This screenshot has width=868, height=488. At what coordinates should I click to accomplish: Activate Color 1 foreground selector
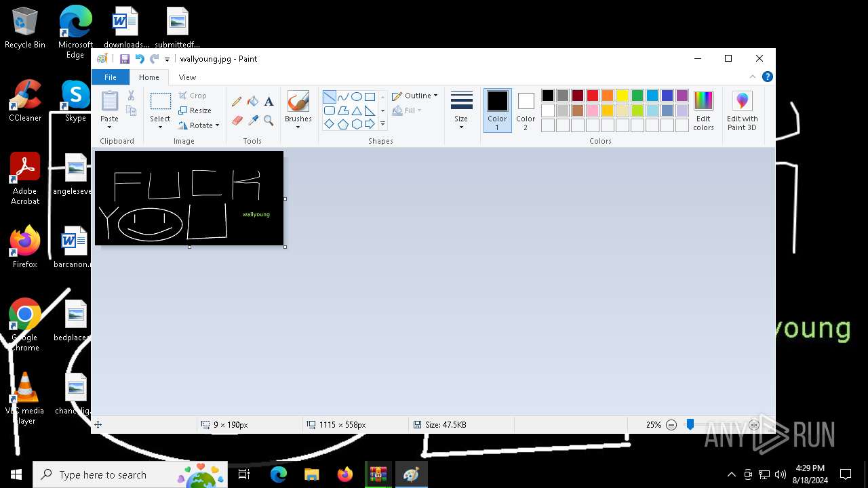pos(497,110)
